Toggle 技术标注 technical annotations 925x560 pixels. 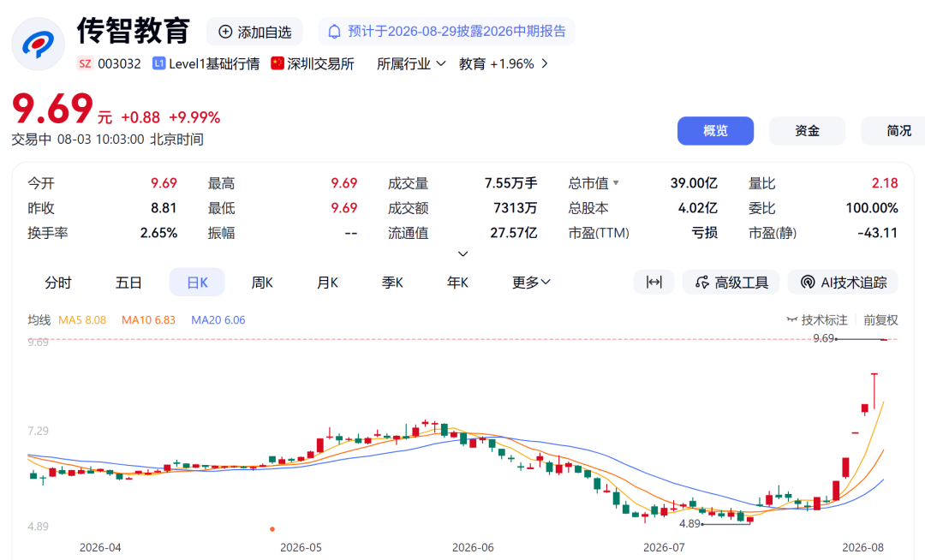tap(817, 320)
